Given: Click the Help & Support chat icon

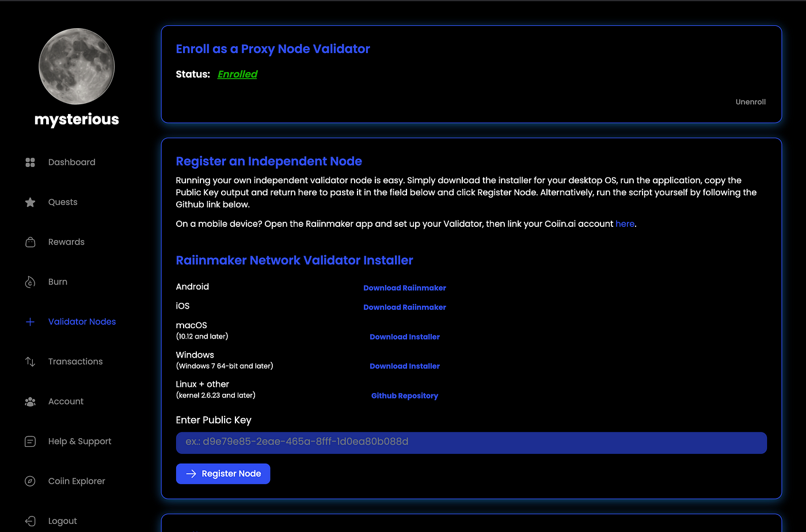Looking at the screenshot, I should (31, 442).
